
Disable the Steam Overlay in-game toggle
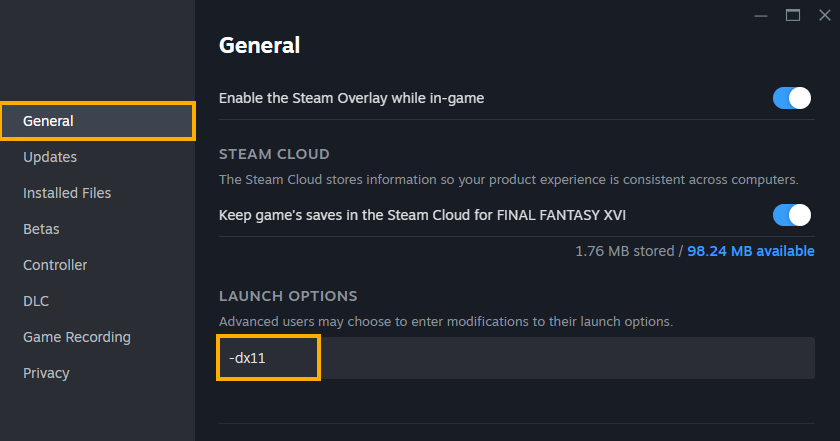(791, 98)
